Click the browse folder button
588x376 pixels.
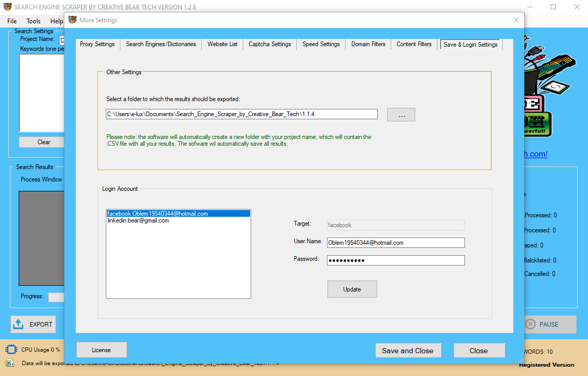[401, 114]
